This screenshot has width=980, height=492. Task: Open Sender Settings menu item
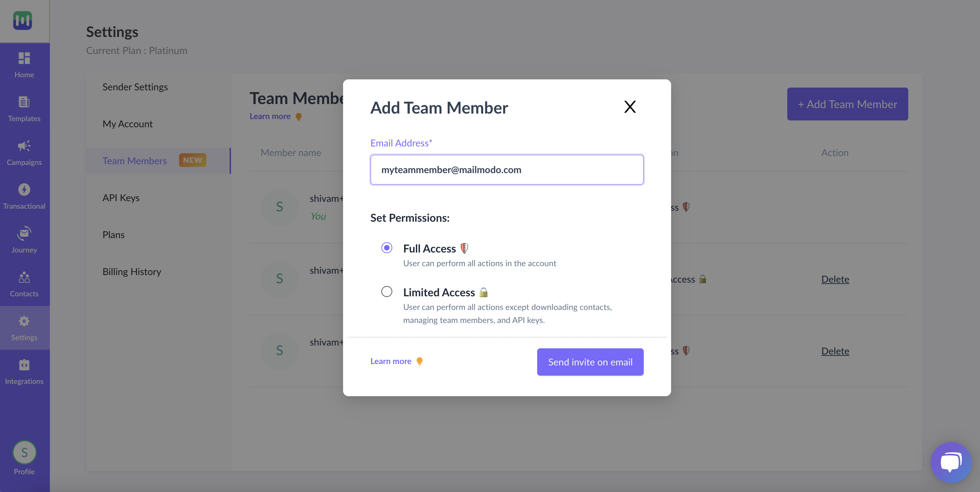pos(135,86)
